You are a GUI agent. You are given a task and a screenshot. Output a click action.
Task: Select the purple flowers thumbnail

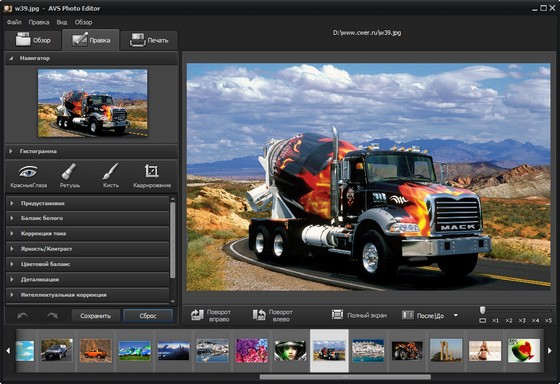tap(251, 350)
